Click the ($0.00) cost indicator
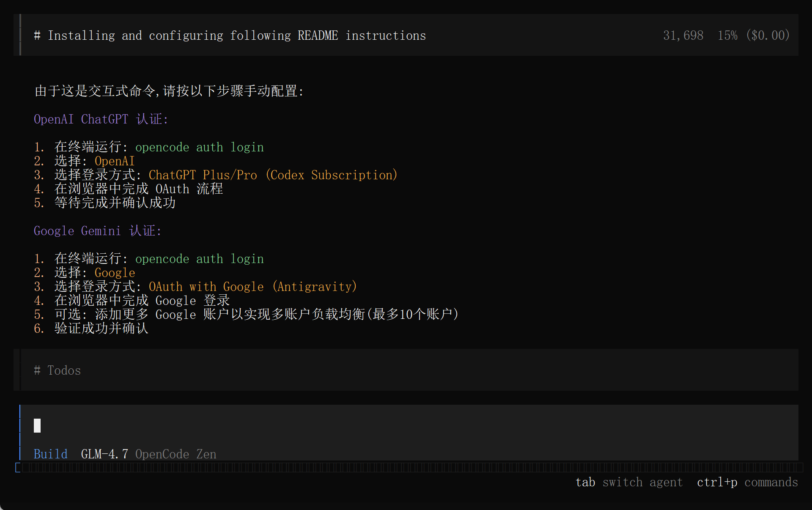This screenshot has width=812, height=510. coord(768,36)
